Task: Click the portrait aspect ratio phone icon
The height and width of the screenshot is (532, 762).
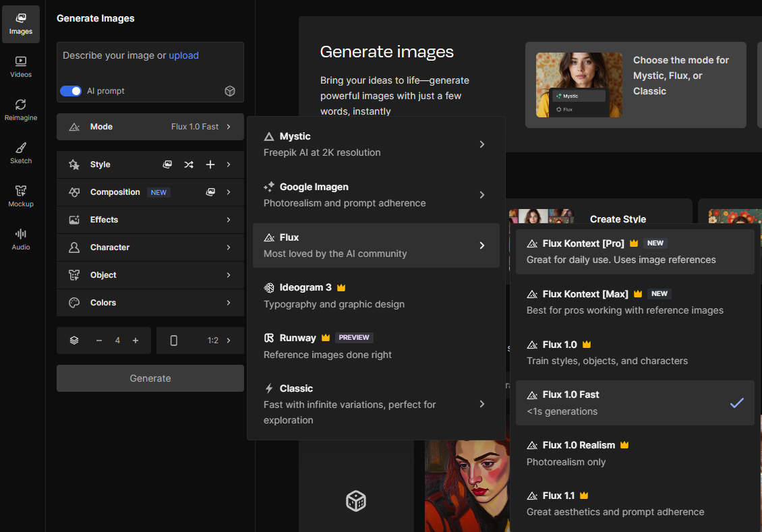Action: point(173,341)
